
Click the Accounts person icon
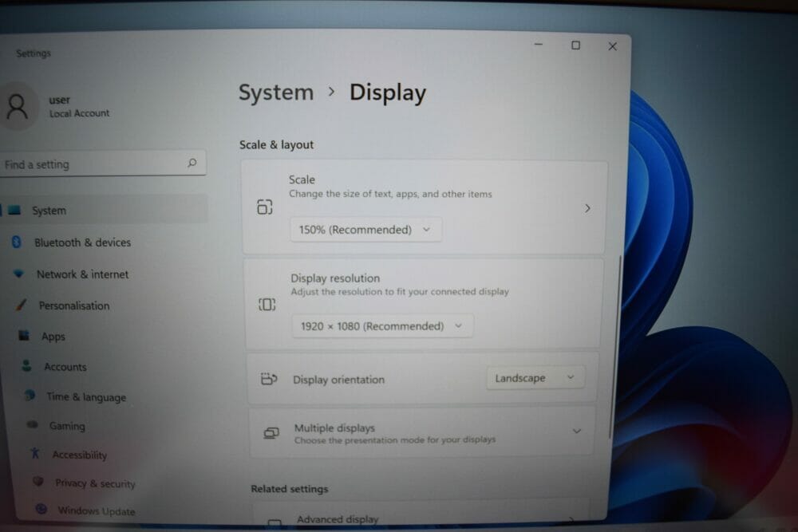click(26, 365)
